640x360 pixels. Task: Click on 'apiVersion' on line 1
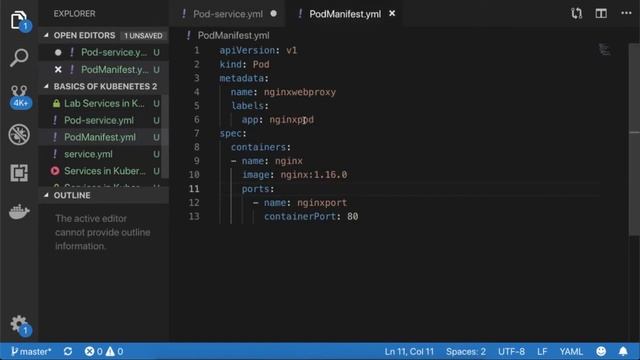[247, 50]
